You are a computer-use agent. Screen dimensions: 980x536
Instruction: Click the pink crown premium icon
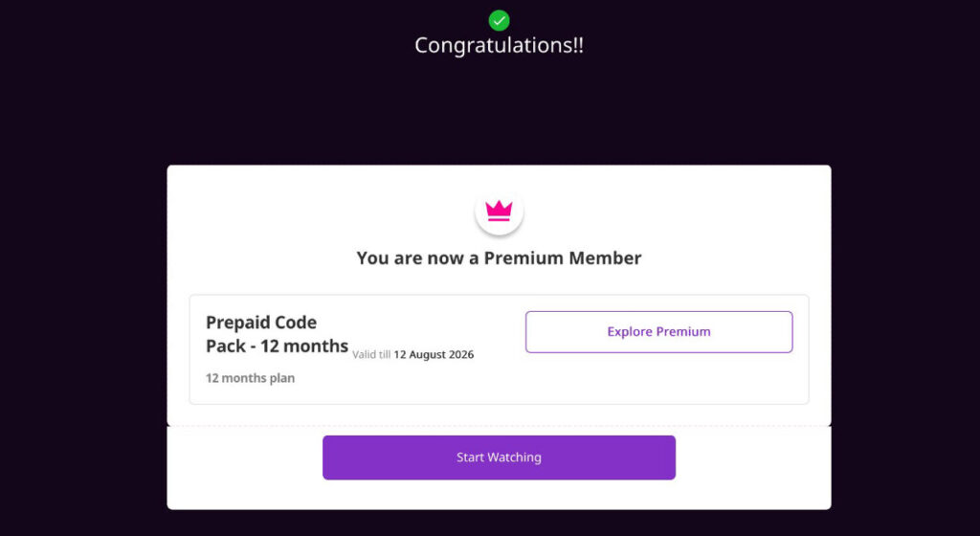tap(499, 211)
